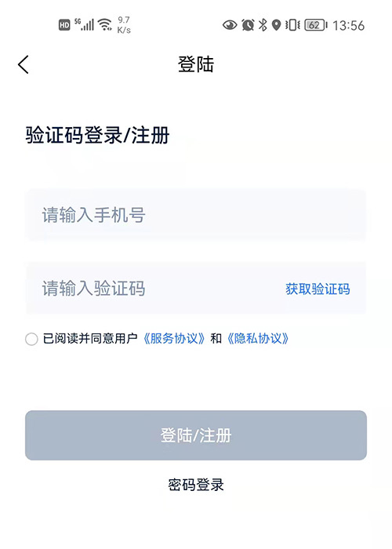
Task: Tap the 13:56 clock display
Action: pyautogui.click(x=348, y=25)
